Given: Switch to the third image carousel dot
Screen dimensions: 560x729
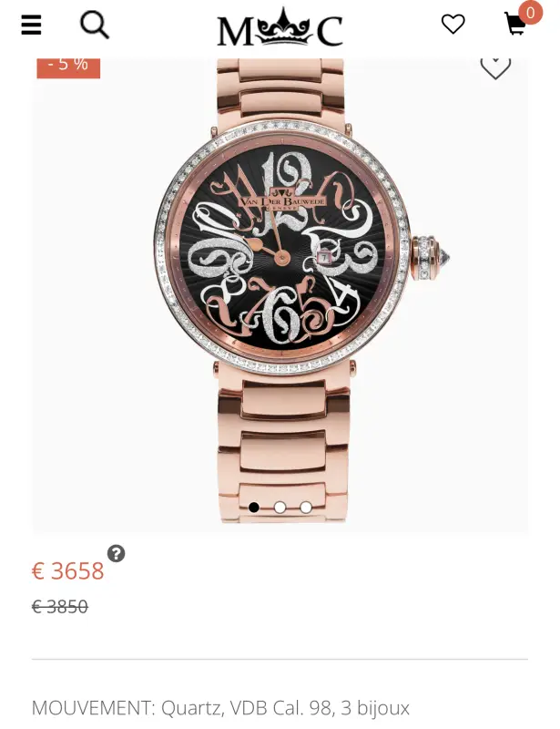Looking at the screenshot, I should coord(306,508).
